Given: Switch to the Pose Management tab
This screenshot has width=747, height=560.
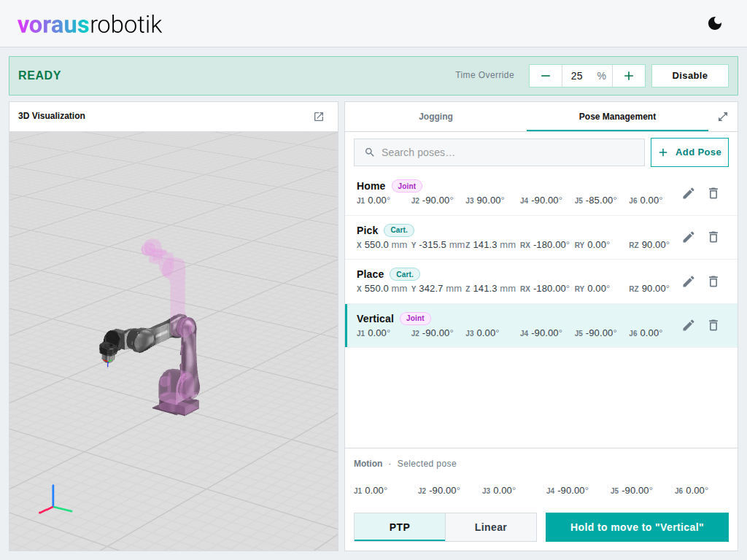Looking at the screenshot, I should (x=617, y=117).
